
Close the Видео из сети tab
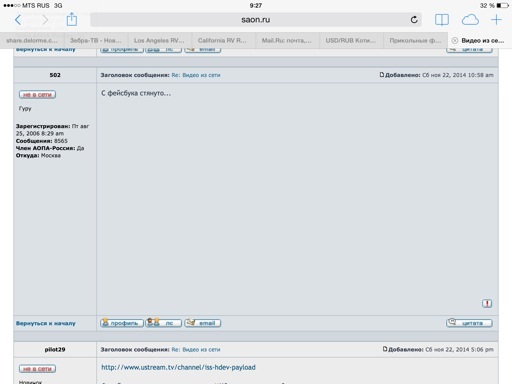[x=454, y=41]
